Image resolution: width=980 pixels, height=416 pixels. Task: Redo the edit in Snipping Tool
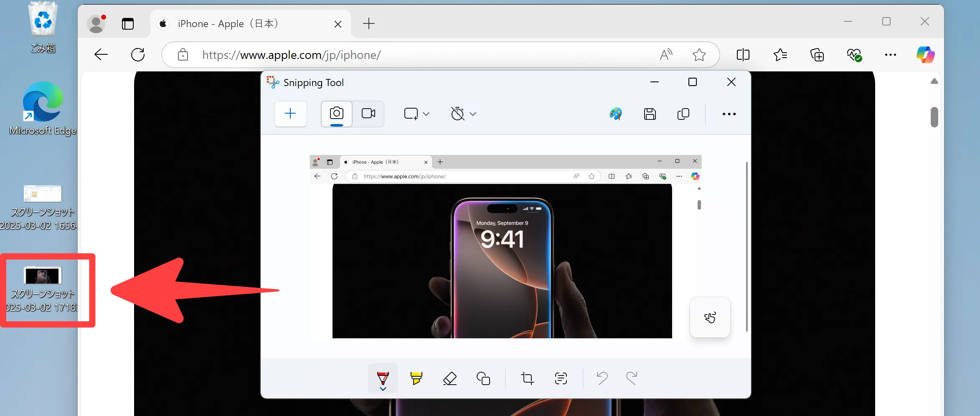coord(632,378)
